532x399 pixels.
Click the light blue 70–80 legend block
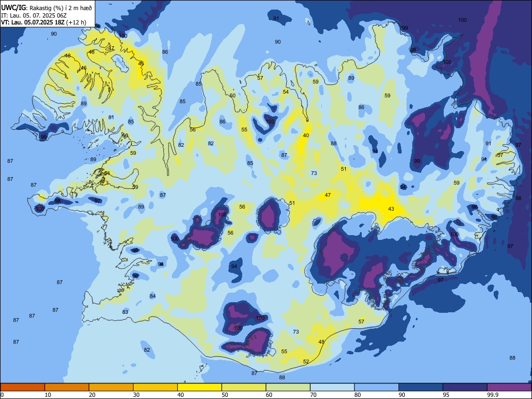(332, 387)
